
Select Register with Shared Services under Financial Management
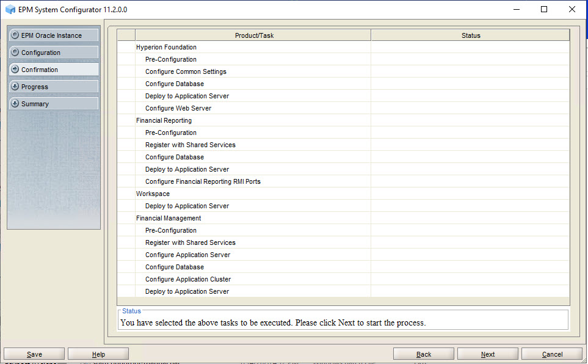point(343,242)
